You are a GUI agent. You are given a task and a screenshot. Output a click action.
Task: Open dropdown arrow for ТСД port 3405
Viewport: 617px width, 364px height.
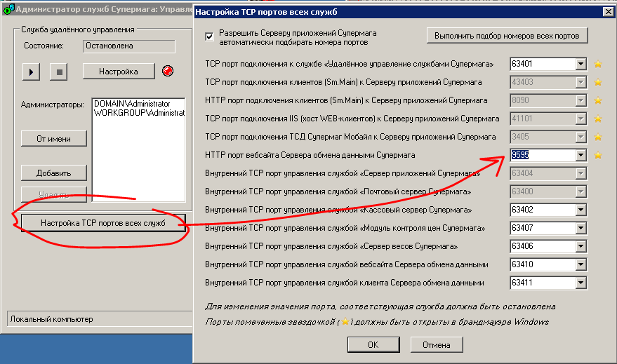[580, 137]
